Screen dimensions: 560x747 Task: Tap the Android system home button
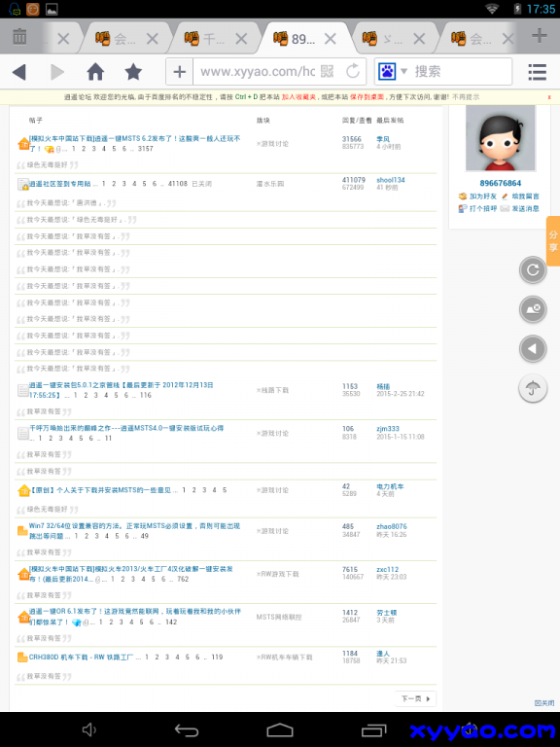pyautogui.click(x=280, y=729)
